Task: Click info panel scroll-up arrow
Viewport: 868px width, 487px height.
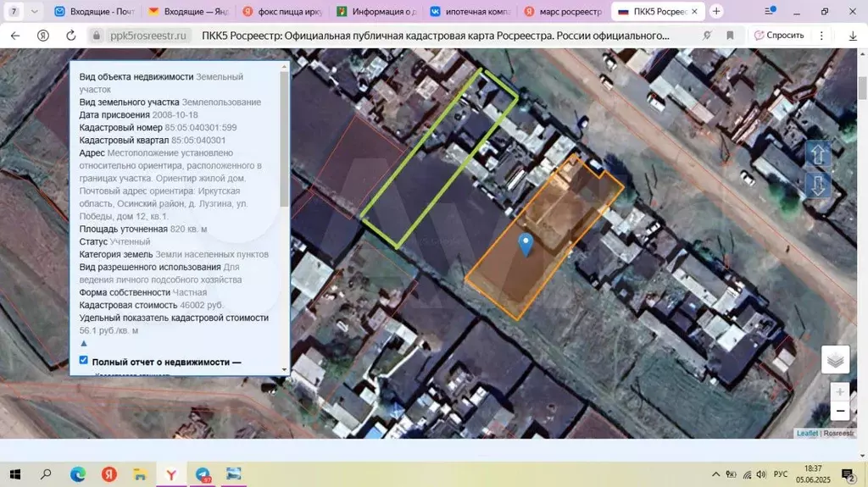Action: 285,67
